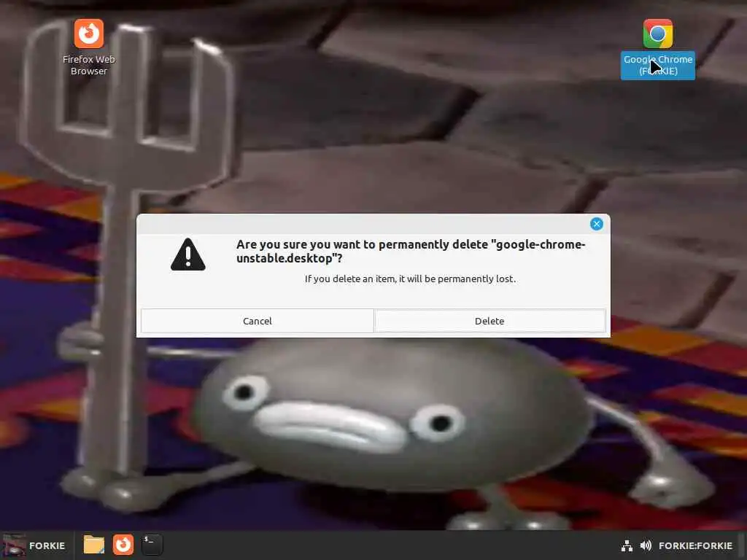Viewport: 747px width, 560px height.
Task: Click the volume speaker tray icon
Action: (x=646, y=545)
